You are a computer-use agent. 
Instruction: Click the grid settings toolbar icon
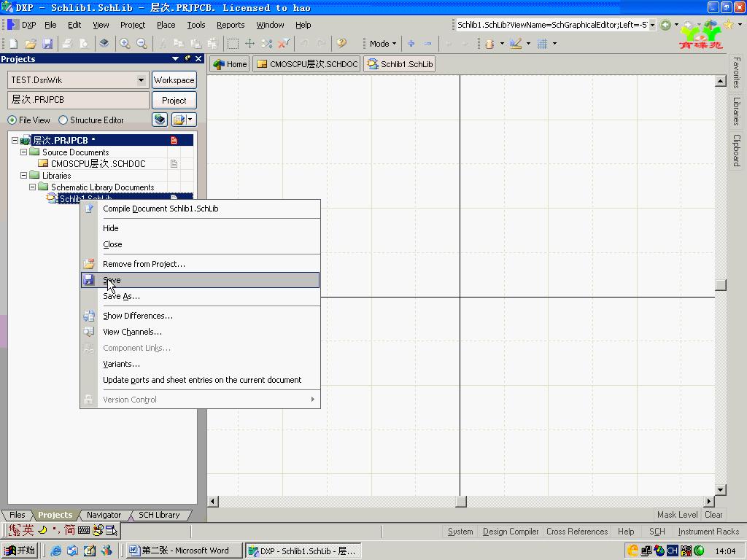click(x=542, y=44)
